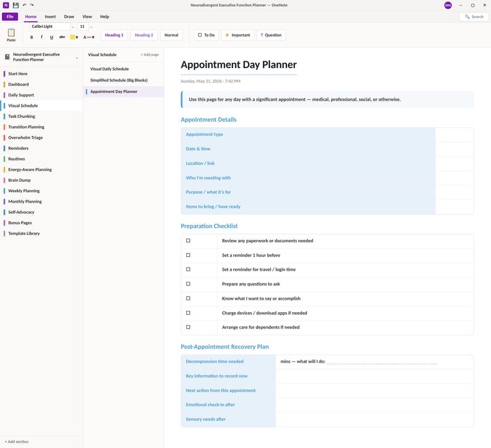Viewport: 491px width, 448px height.
Task: Open the Weekly Planning section
Action: [41, 190]
